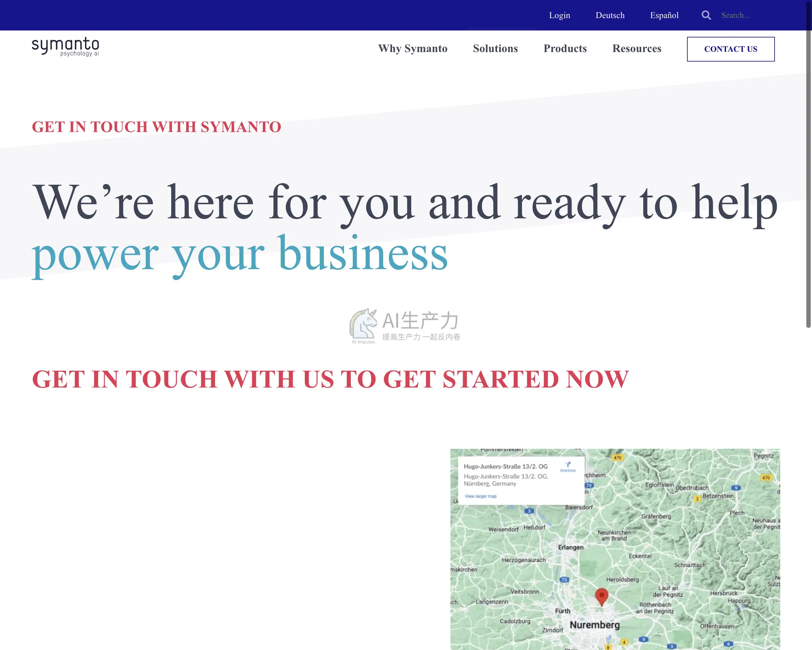This screenshot has height=650, width=812.
Task: Click the Cadolzburg label on map
Action: click(515, 621)
